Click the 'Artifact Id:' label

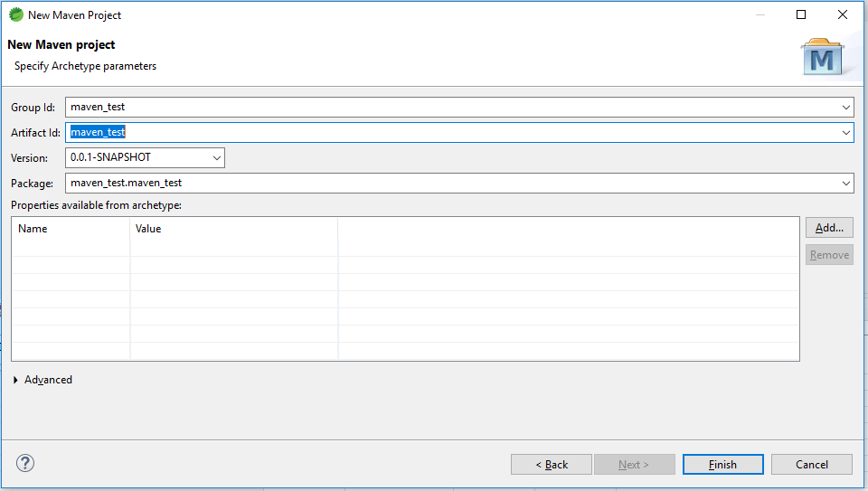(x=35, y=133)
